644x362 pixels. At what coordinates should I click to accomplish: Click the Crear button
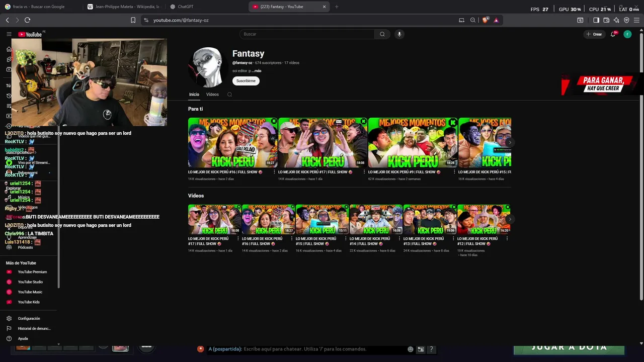click(594, 34)
